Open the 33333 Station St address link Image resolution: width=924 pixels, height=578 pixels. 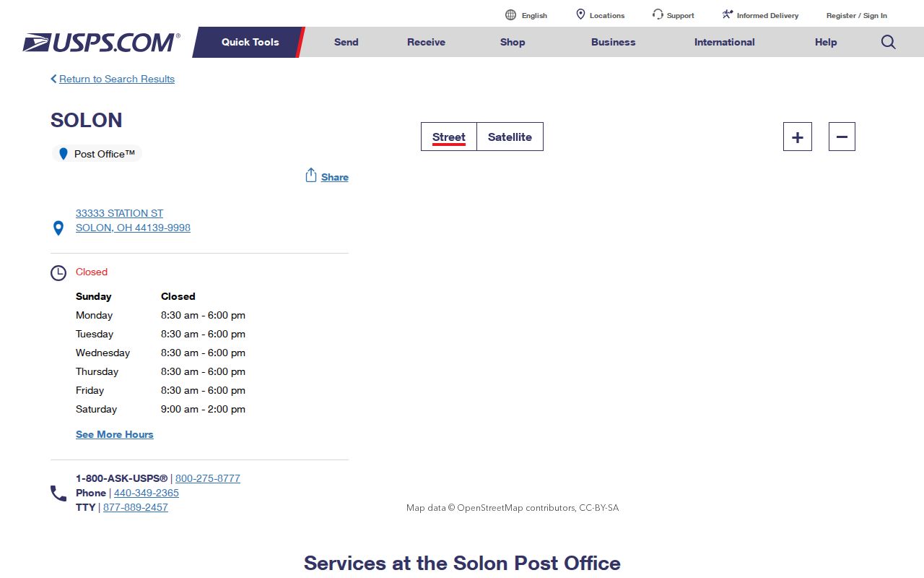pyautogui.click(x=133, y=220)
